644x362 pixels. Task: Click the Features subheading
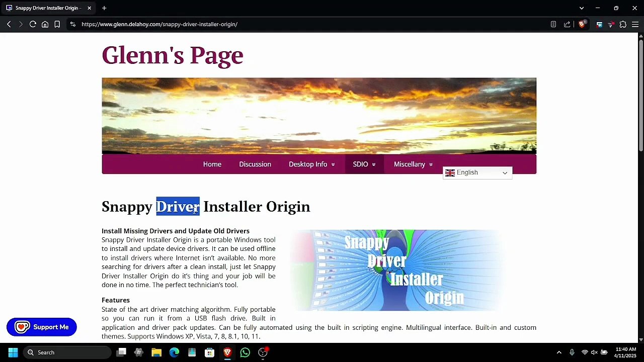click(x=116, y=300)
